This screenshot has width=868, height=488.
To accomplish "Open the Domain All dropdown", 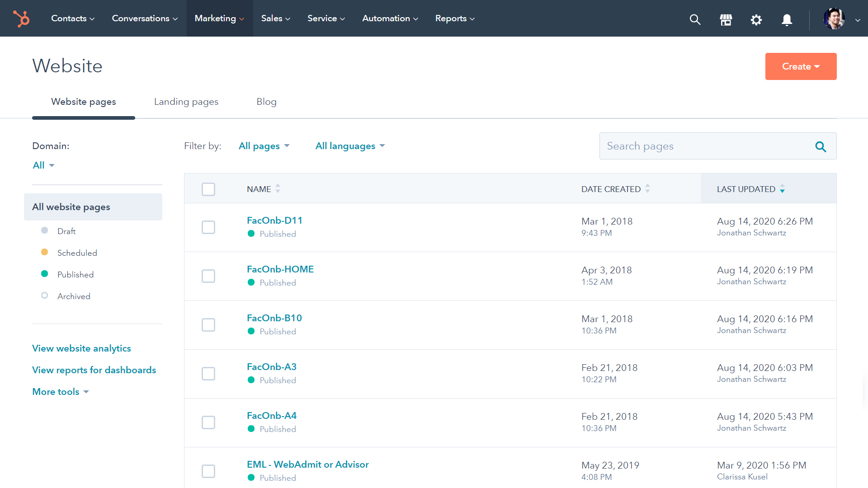I will click(43, 165).
